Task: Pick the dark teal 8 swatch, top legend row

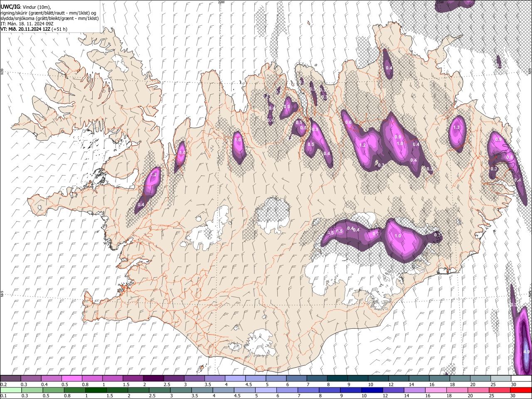Action: coord(337,378)
